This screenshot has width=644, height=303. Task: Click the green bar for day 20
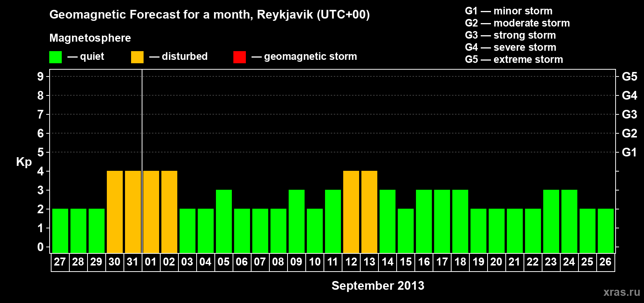click(497, 231)
